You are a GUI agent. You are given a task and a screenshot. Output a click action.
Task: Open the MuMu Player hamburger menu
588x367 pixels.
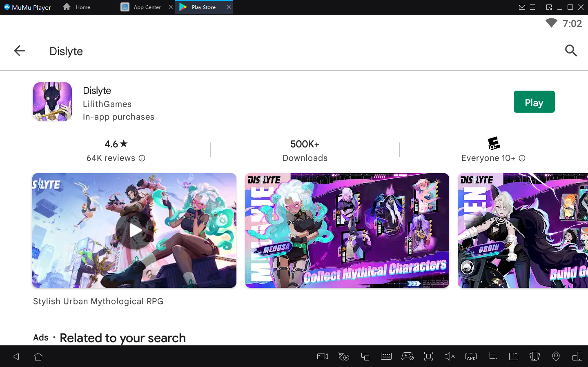pos(532,7)
